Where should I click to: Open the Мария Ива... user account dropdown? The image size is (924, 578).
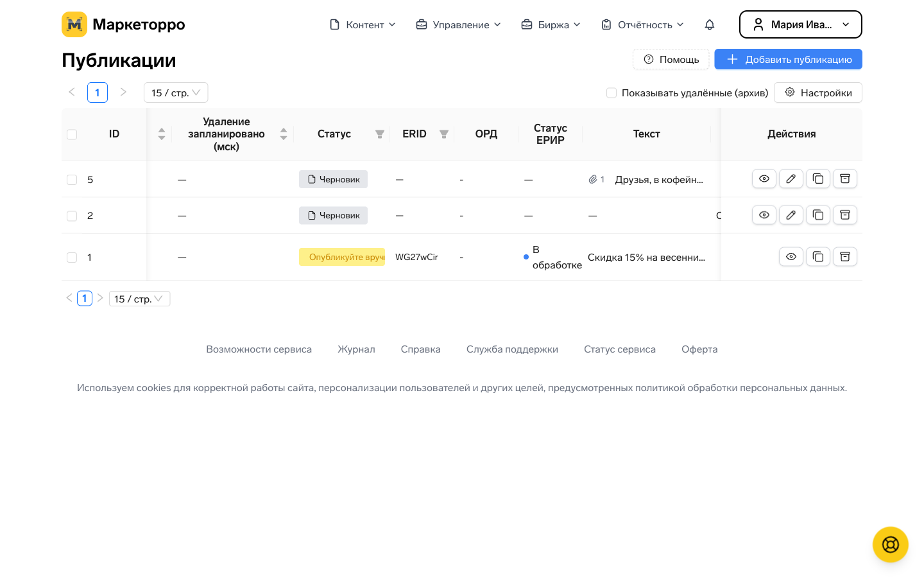[801, 24]
